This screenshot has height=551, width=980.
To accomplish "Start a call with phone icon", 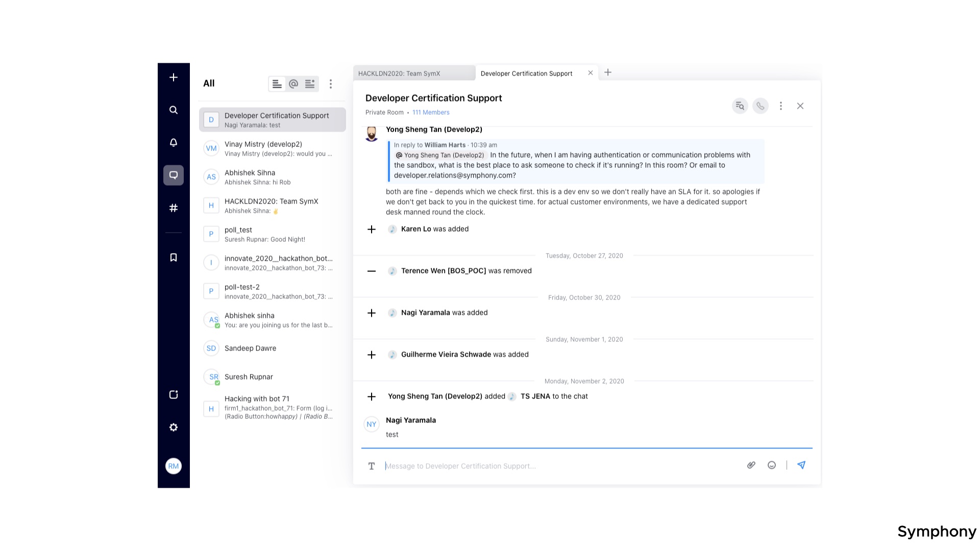I will (760, 106).
